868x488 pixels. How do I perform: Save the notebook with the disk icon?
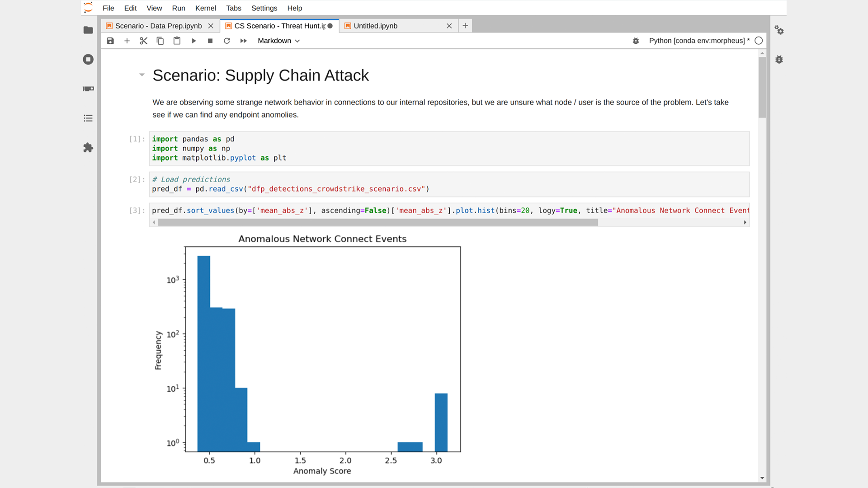(x=110, y=41)
